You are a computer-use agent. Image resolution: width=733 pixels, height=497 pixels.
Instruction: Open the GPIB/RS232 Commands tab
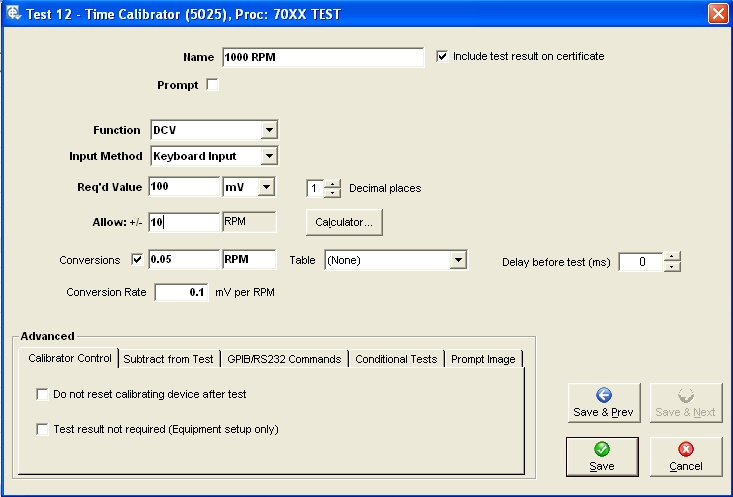(x=284, y=359)
